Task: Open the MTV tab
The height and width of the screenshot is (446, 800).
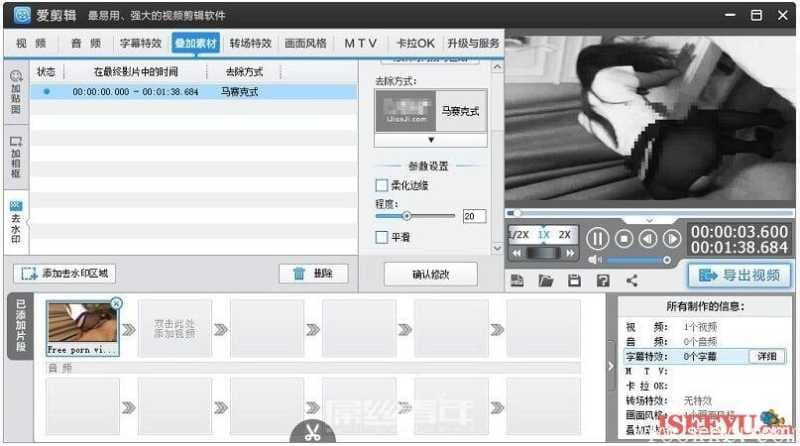Action: tap(361, 43)
